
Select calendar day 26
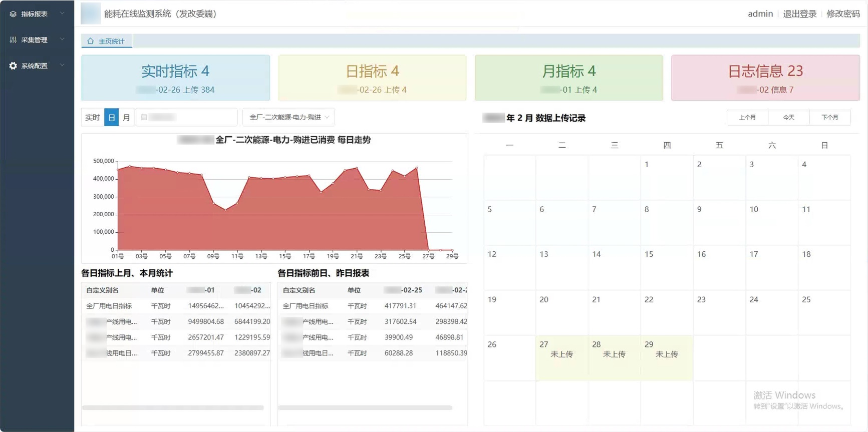tap(509, 357)
